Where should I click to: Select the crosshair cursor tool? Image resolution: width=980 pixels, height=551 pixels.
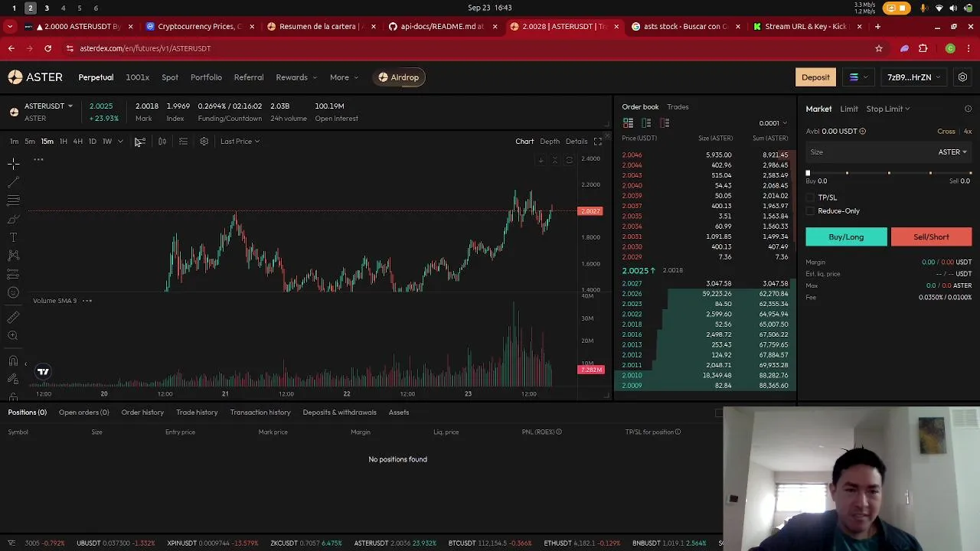click(13, 164)
